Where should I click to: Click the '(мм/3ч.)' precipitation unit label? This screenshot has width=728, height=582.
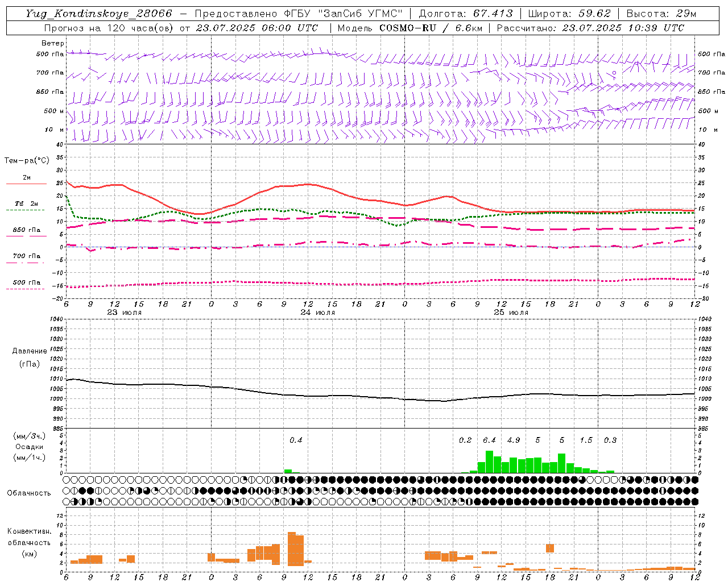(30, 436)
